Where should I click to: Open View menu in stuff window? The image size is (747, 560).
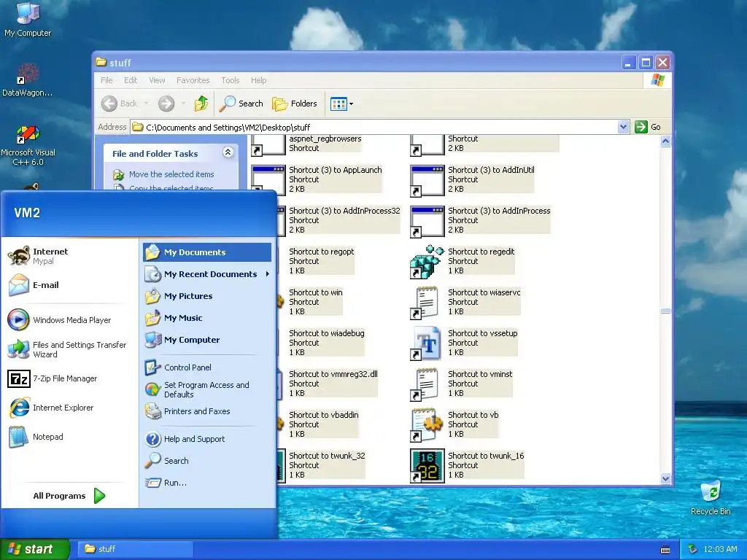pyautogui.click(x=157, y=80)
